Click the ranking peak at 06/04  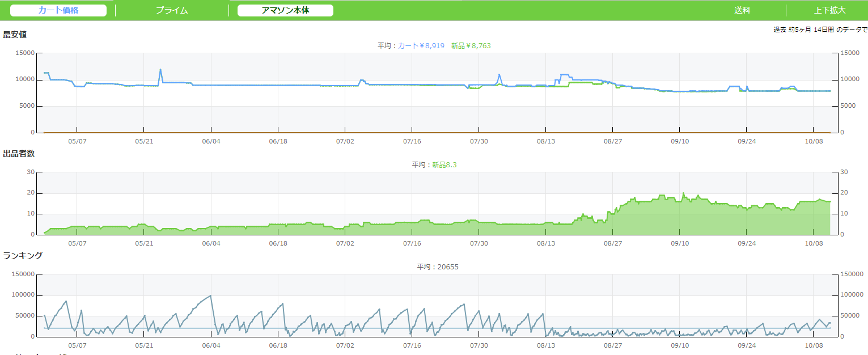(x=211, y=295)
